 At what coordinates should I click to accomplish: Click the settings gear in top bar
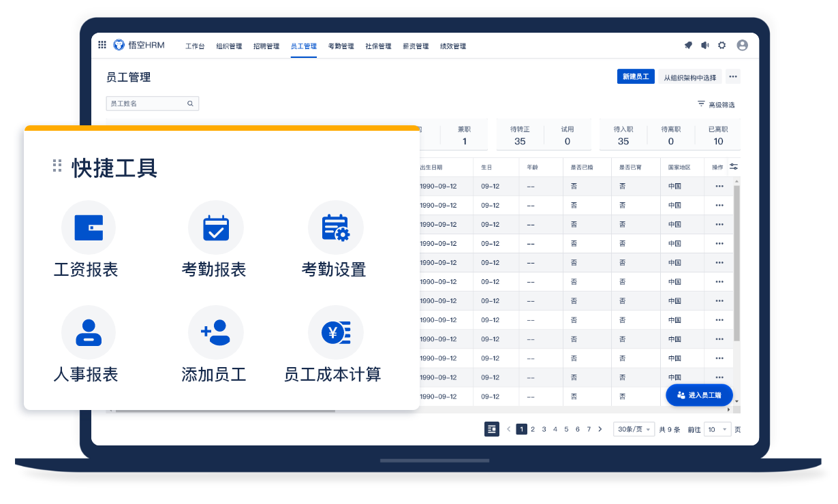pyautogui.click(x=721, y=46)
